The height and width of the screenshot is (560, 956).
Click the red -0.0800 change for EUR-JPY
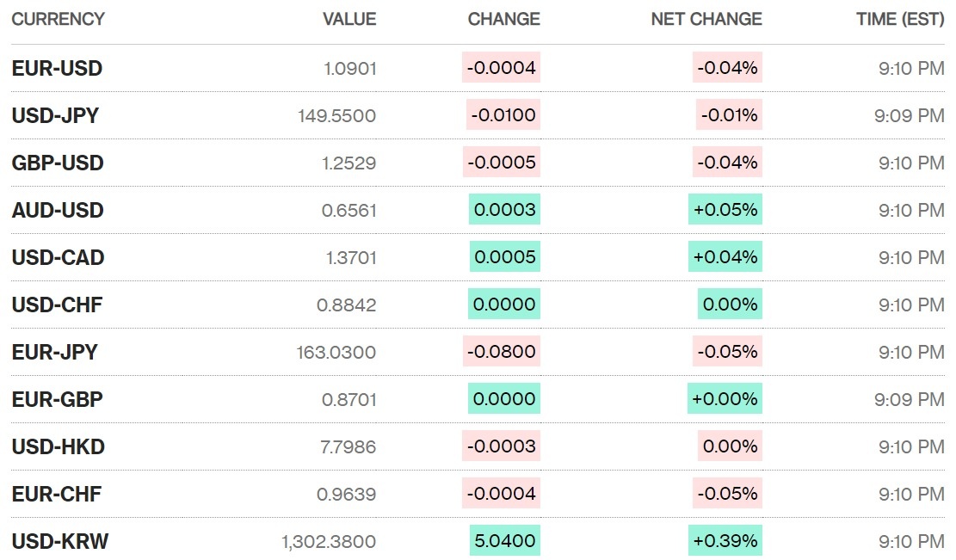click(501, 351)
